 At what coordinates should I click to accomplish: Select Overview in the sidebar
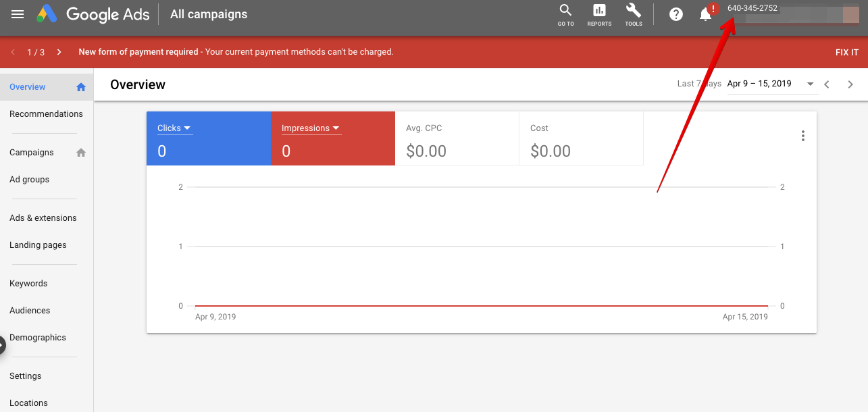click(x=47, y=87)
